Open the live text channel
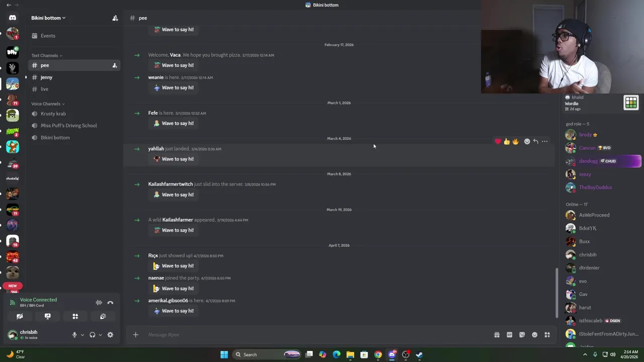Image resolution: width=644 pixels, height=362 pixels. pos(44,89)
